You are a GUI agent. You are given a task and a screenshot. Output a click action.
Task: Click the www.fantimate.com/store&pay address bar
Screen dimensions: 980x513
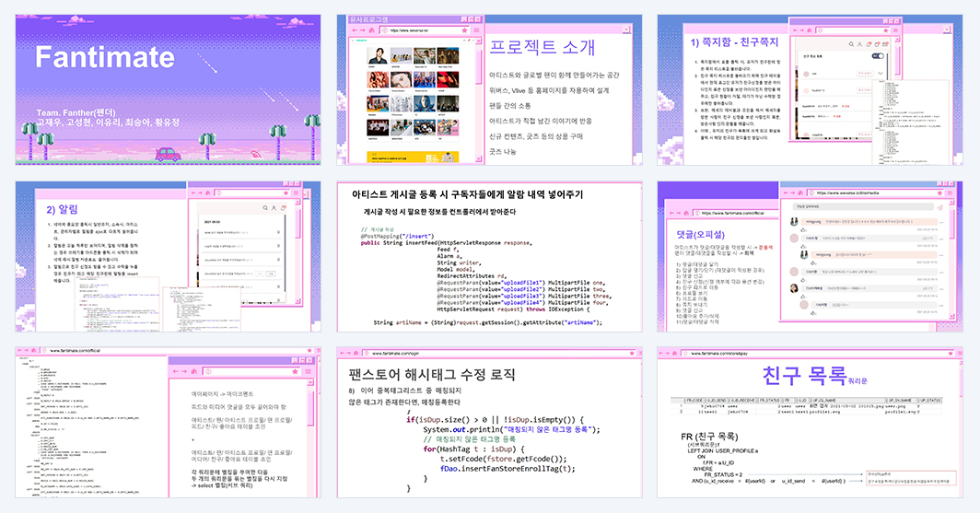[818, 353]
